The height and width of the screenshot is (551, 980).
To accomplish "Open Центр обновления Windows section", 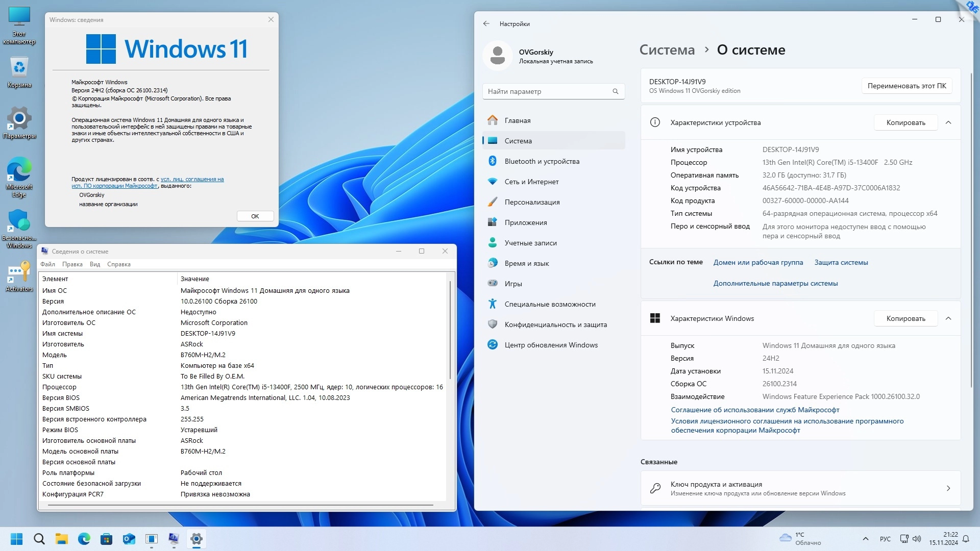I will (x=551, y=345).
